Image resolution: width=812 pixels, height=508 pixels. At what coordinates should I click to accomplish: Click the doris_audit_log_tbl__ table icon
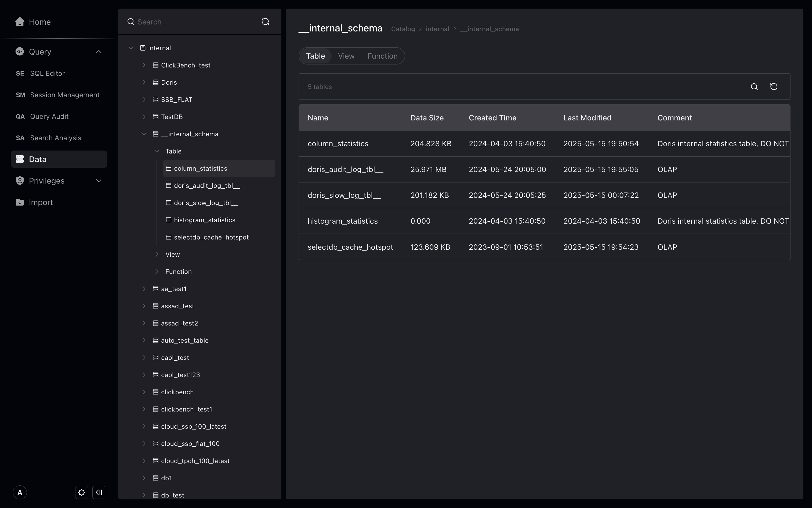coord(169,185)
